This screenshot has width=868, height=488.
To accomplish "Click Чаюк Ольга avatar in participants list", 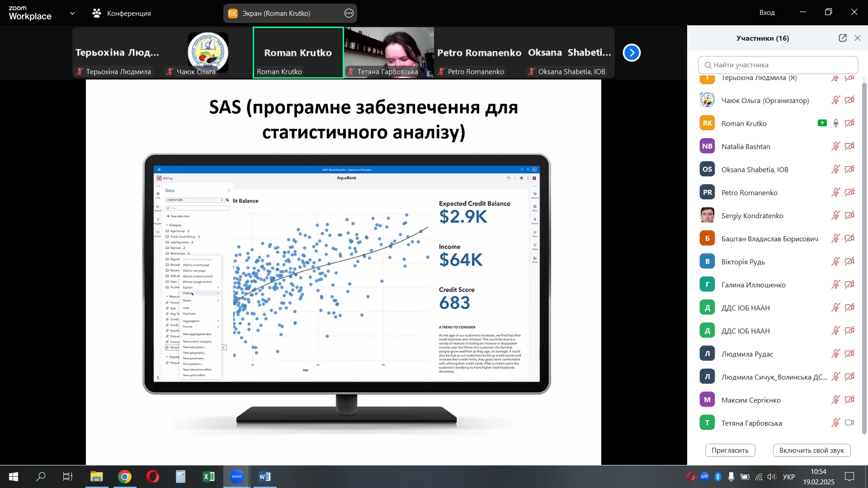I will click(x=707, y=100).
